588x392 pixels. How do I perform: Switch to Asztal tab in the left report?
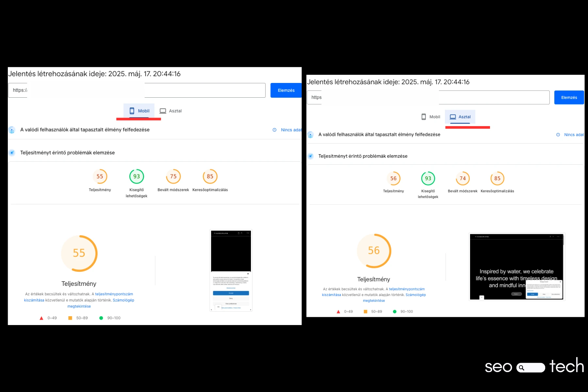[171, 111]
